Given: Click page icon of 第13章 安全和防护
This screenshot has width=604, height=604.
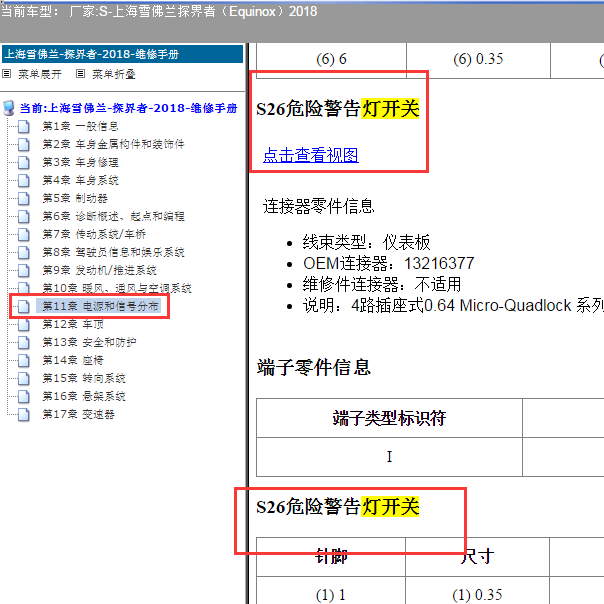Looking at the screenshot, I should (24, 342).
